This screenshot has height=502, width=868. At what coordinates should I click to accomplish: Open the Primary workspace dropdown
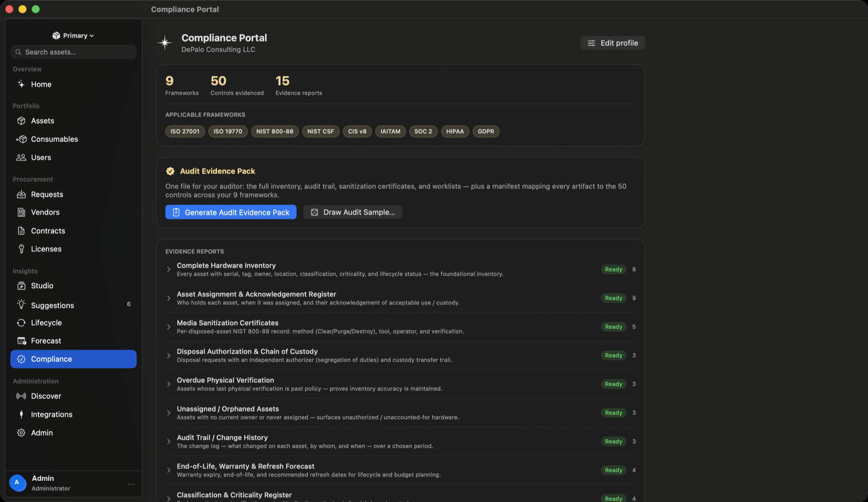(73, 36)
